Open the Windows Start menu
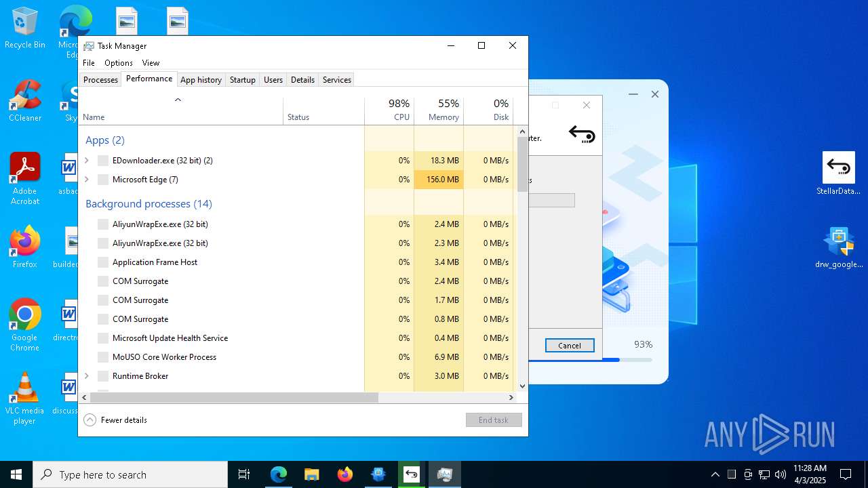 coord(16,474)
